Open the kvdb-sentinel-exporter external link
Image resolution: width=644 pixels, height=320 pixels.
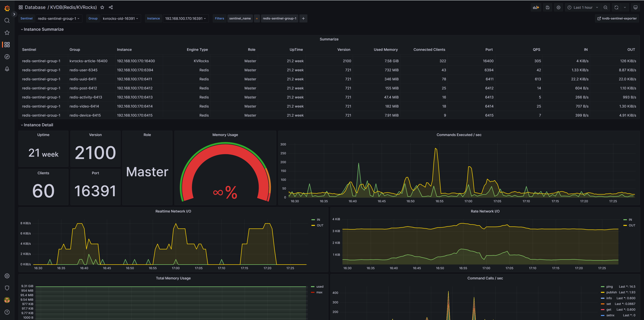click(x=617, y=18)
